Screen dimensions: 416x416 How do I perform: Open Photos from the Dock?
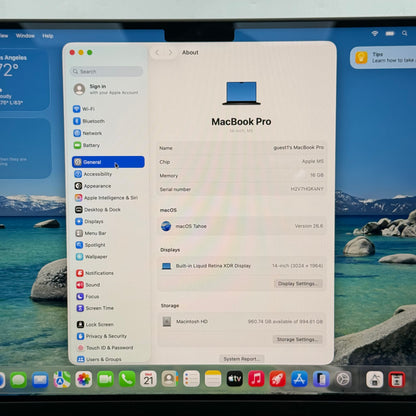[x=84, y=379]
